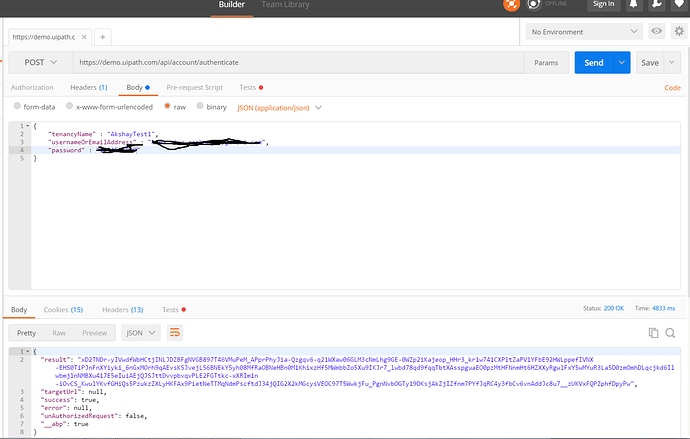Image resolution: width=690 pixels, height=439 pixels.
Task: Open manage environments gear icon
Action: (679, 31)
